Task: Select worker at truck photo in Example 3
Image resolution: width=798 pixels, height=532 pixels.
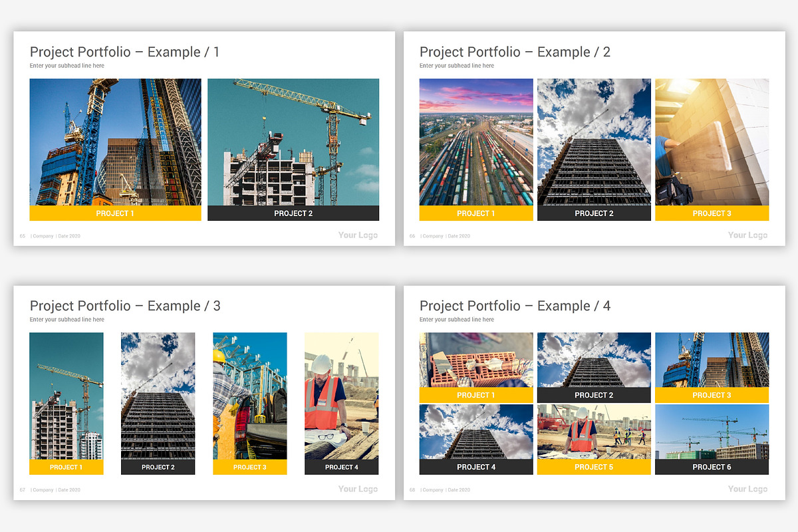Action: (250, 396)
